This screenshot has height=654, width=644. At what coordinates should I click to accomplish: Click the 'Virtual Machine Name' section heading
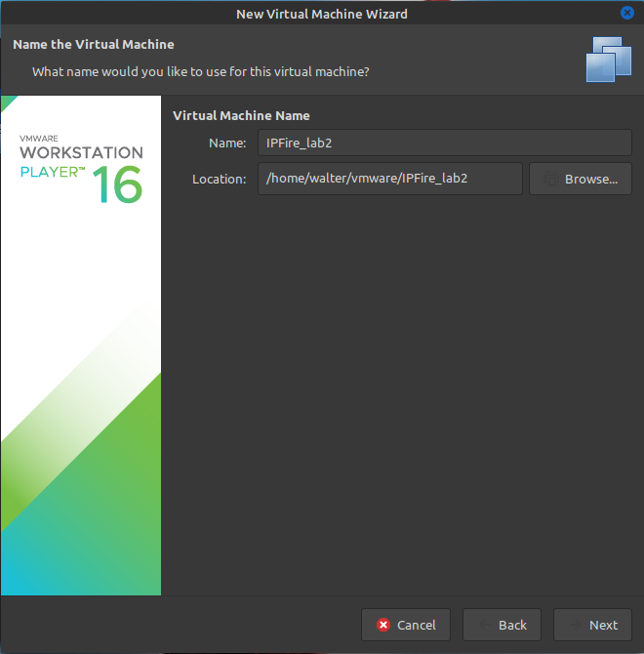pos(241,115)
